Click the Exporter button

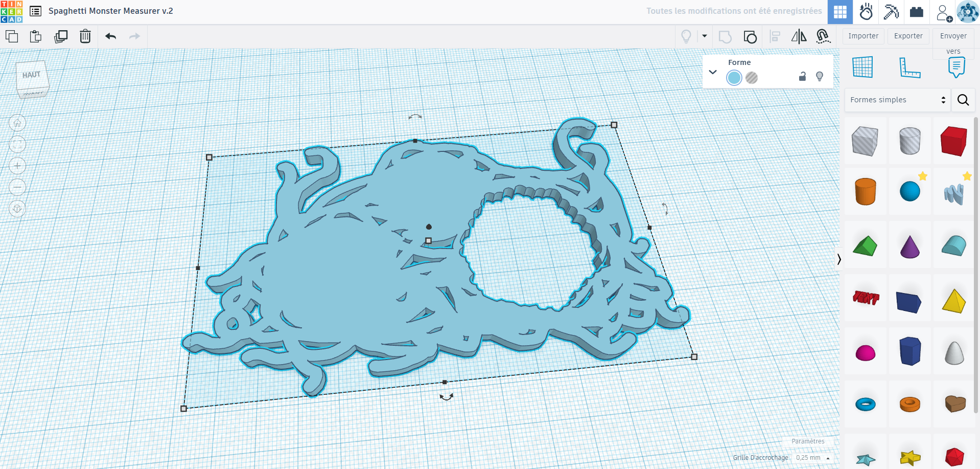(x=908, y=36)
